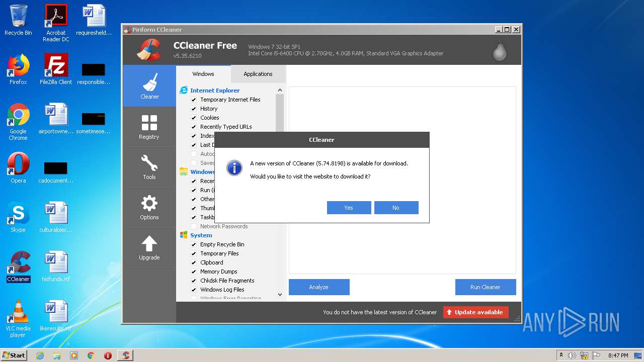This screenshot has width=644, height=362.
Task: Uncheck the History checkbox
Action: point(194,109)
